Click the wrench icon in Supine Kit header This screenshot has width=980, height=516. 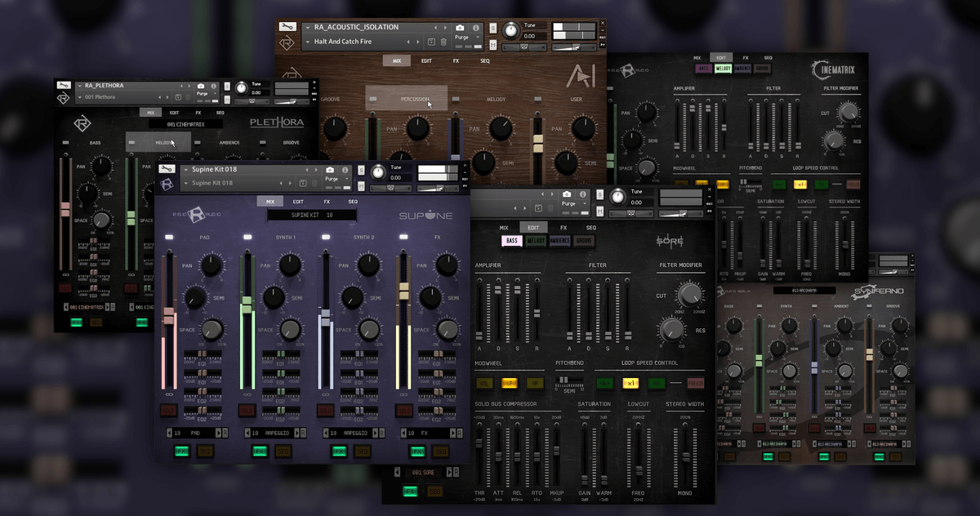click(167, 169)
